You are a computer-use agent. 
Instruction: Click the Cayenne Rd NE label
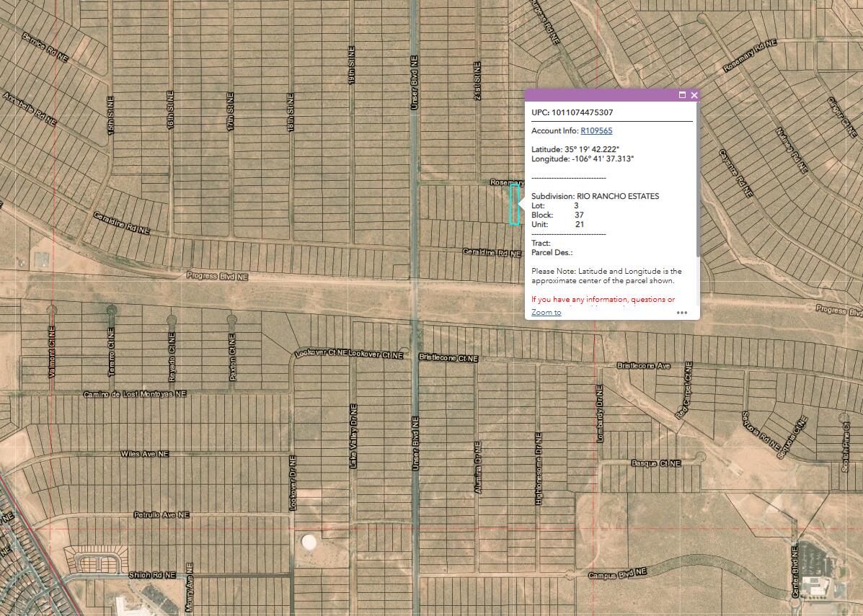[736, 173]
